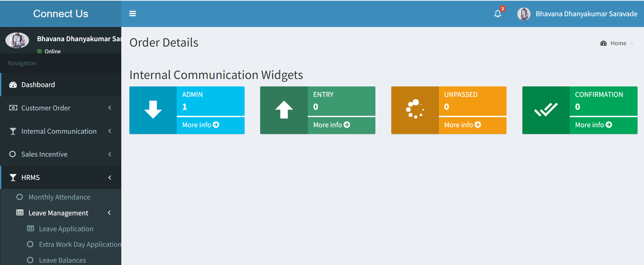Click the ADMIN down-arrow widget icon
The image size is (644, 265).
coord(153,110)
